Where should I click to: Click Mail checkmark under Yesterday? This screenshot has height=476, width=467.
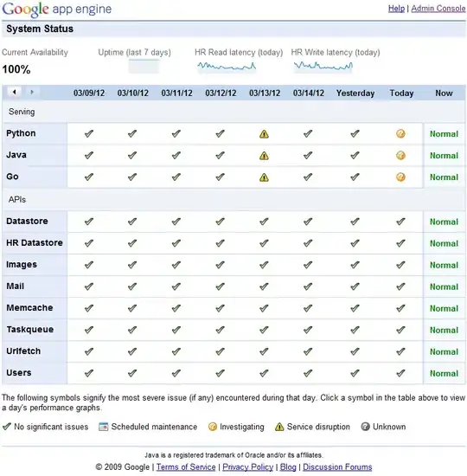click(x=355, y=286)
